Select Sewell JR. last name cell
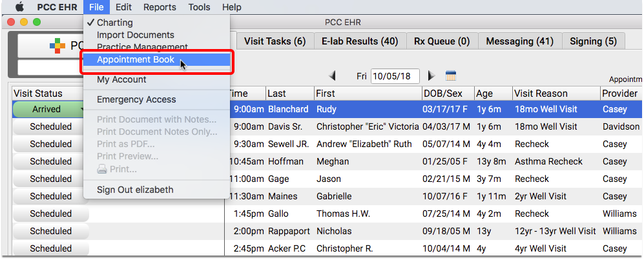 tap(289, 145)
